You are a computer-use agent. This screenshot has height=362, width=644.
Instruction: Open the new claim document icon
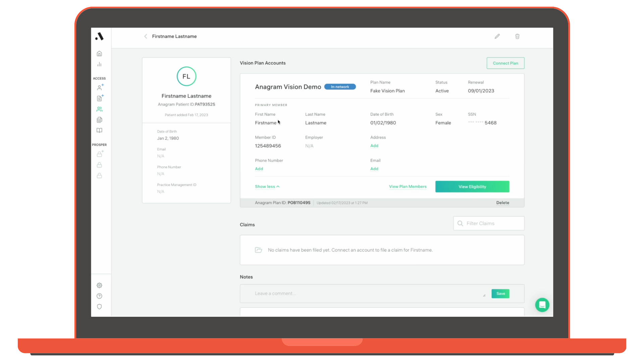point(100,98)
